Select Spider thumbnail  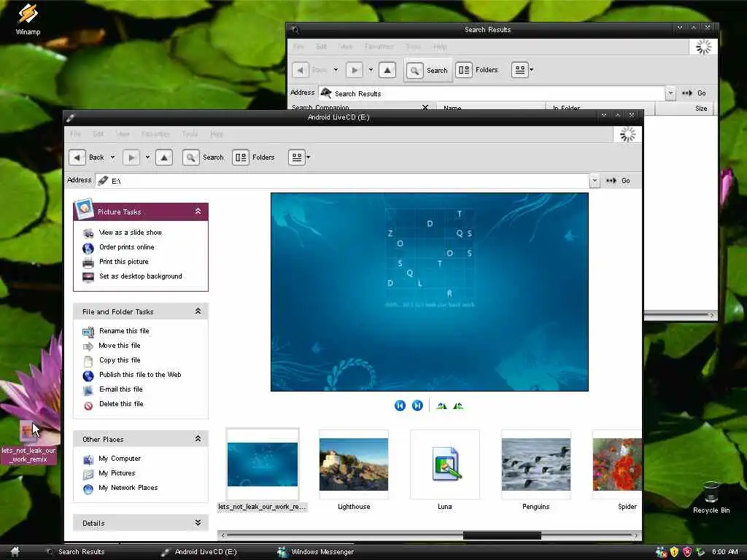point(617,470)
